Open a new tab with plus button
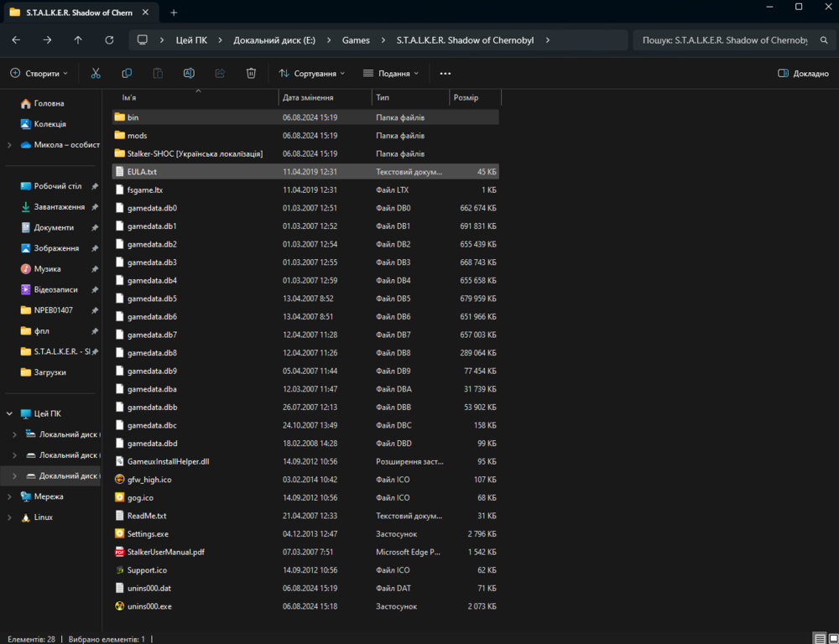This screenshot has height=644, width=839. pos(174,13)
